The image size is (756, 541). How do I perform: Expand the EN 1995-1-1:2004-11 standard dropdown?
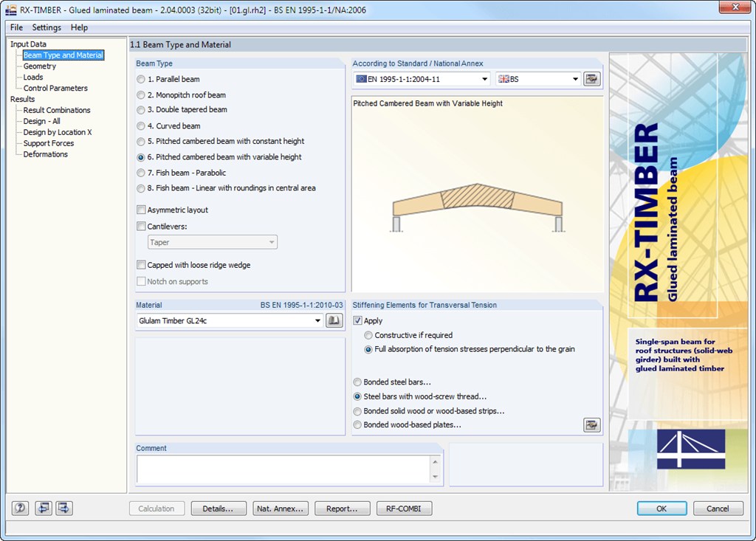(485, 78)
